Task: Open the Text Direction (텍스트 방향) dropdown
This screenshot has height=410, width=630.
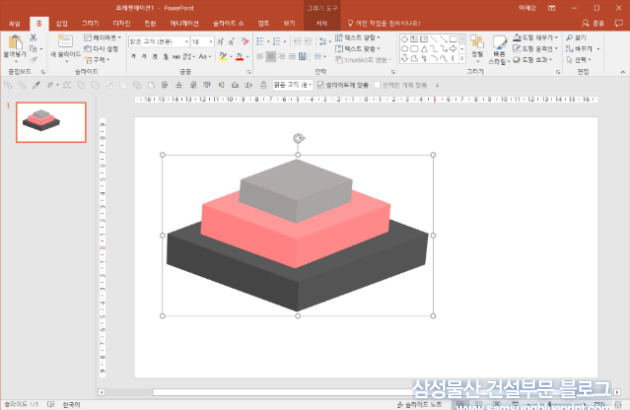Action: pos(358,38)
